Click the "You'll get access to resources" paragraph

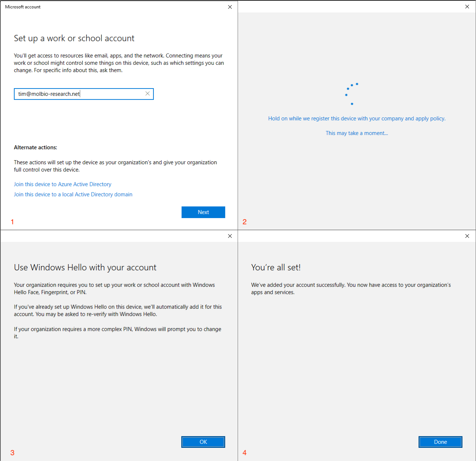coord(119,63)
